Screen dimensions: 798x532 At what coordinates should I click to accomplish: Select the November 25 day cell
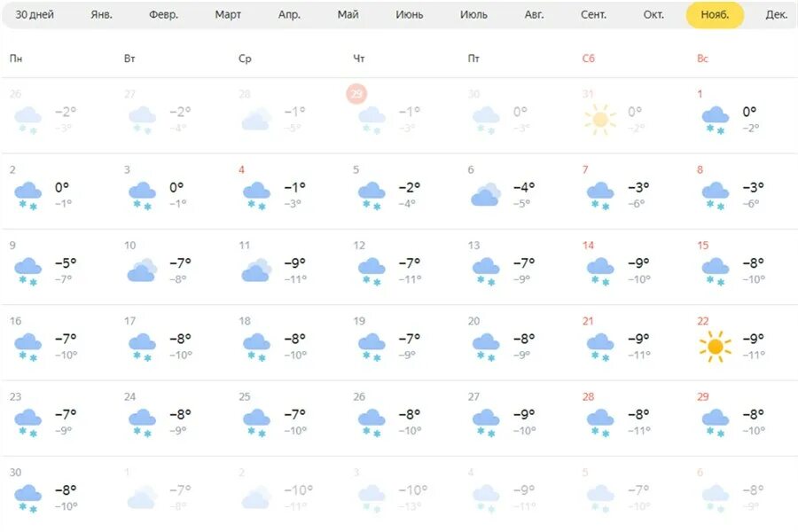click(x=287, y=418)
